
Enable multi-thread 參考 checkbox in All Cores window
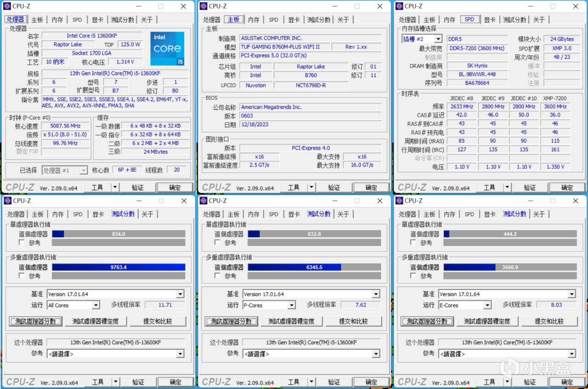[x=22, y=276]
